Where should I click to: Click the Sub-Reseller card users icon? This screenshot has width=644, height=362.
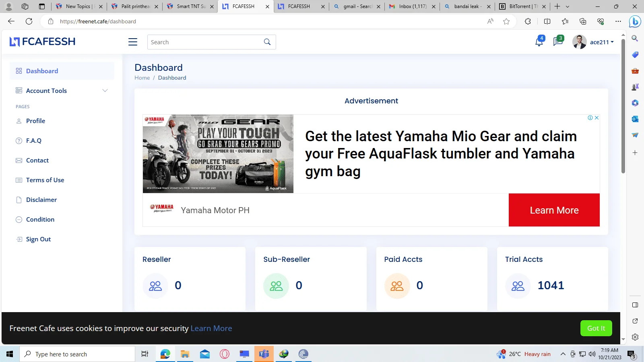tap(276, 286)
